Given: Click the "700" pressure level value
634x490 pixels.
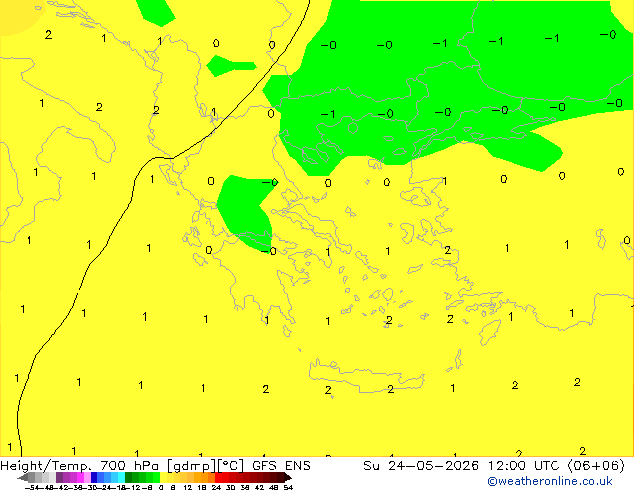Looking at the screenshot, I should click(113, 466).
